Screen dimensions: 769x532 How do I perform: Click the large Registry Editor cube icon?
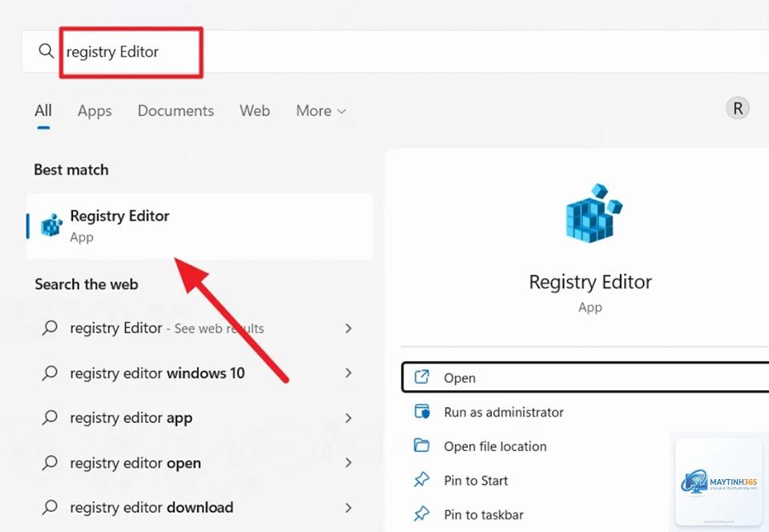tap(593, 213)
